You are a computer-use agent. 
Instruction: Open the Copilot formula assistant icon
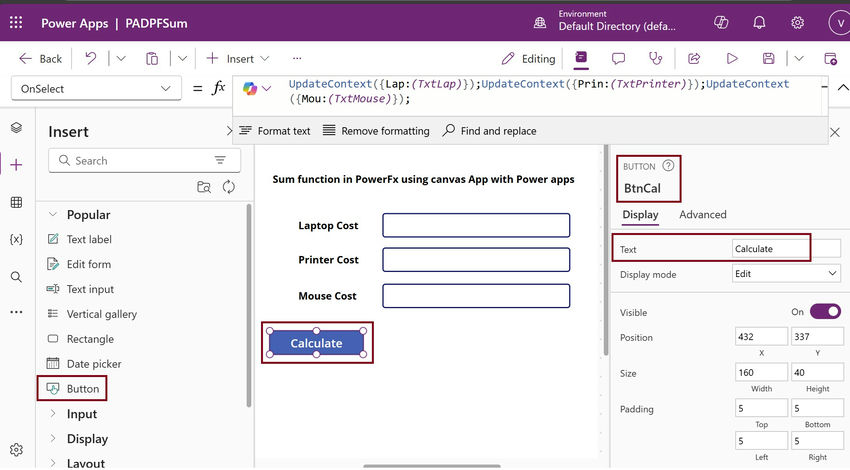[x=250, y=88]
